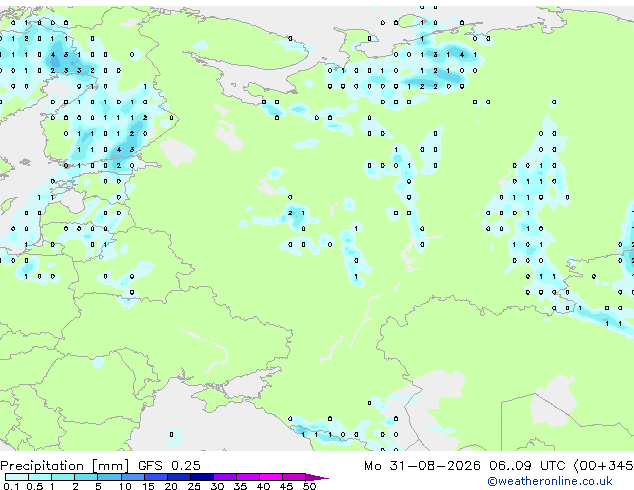Click the above-50 mm legend arrow tip
634x490 pixels.
(317, 477)
